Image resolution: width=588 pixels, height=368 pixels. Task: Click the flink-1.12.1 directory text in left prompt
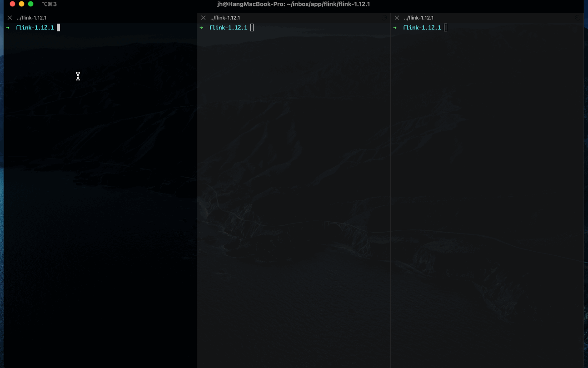click(x=34, y=27)
